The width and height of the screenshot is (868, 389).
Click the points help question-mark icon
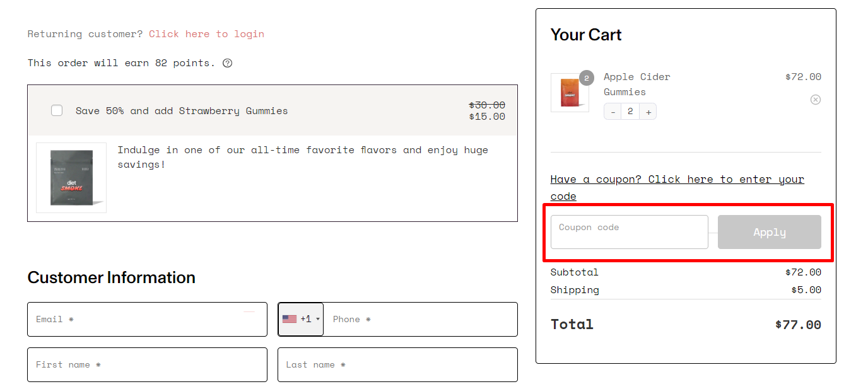tap(228, 63)
